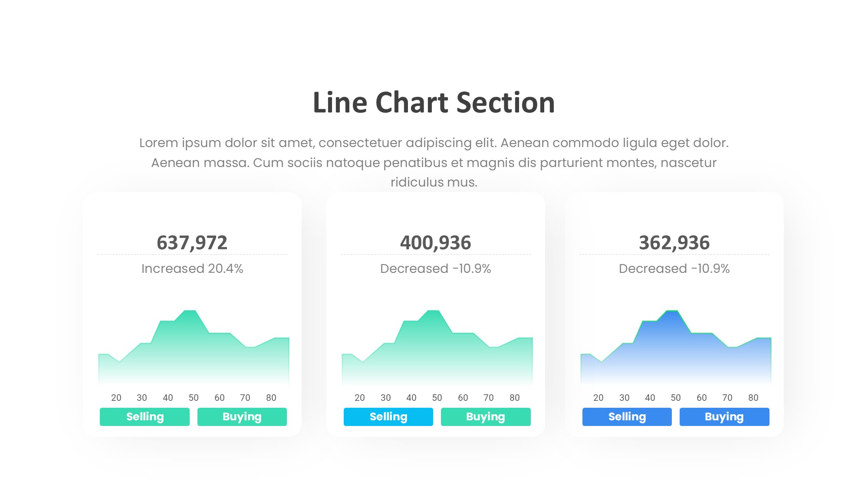Click the Buying button in the 637,972 card
Image resolution: width=868 pixels, height=488 pixels.
coord(242,417)
